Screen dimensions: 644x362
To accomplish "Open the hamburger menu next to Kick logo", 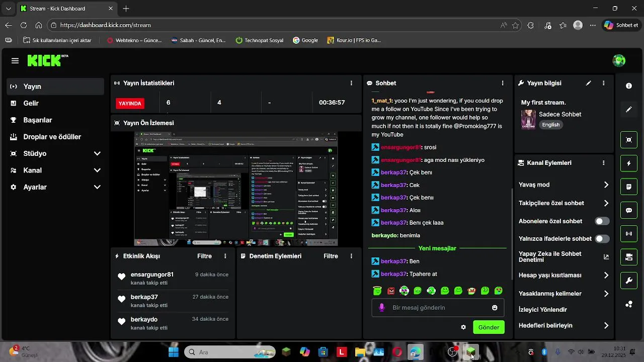I will pos(15,61).
